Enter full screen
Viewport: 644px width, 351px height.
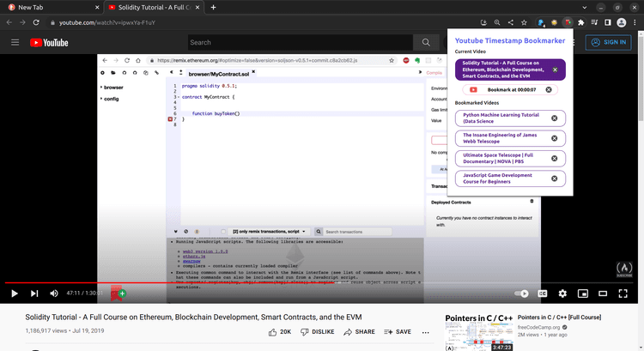point(623,294)
